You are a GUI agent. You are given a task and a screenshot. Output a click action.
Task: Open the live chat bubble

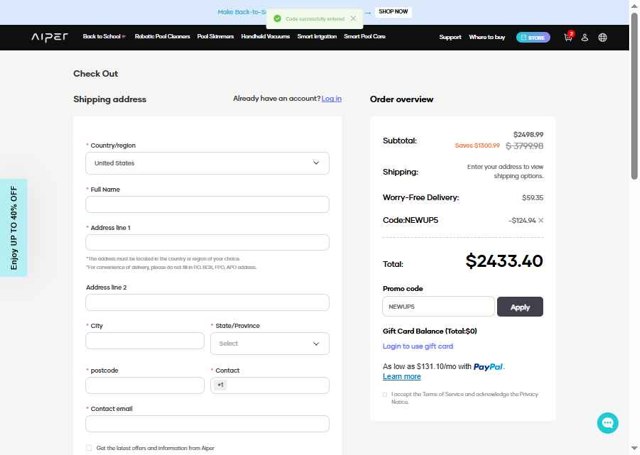607,423
